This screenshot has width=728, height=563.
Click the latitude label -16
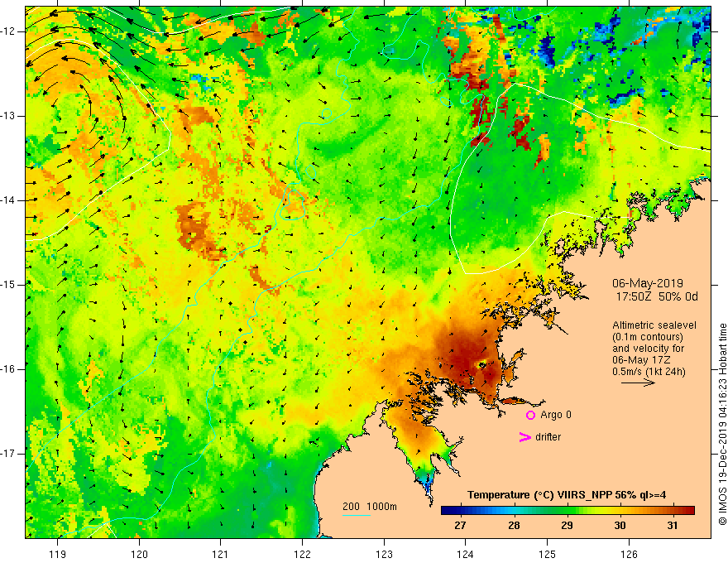point(8,369)
